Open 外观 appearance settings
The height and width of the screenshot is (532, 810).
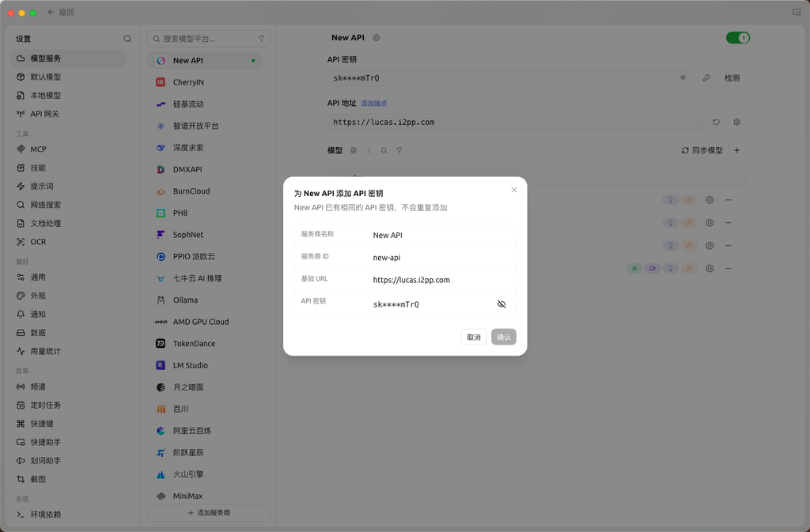tap(69, 296)
